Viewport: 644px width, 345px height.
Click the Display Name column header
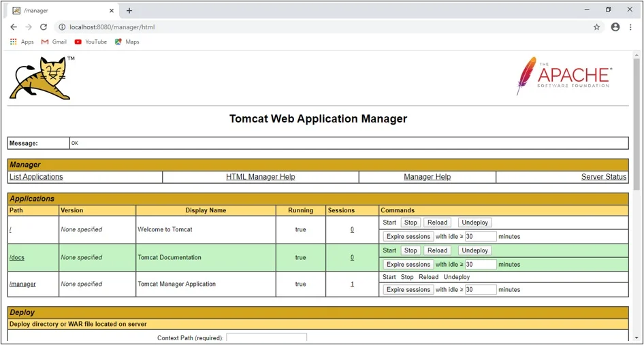(206, 210)
